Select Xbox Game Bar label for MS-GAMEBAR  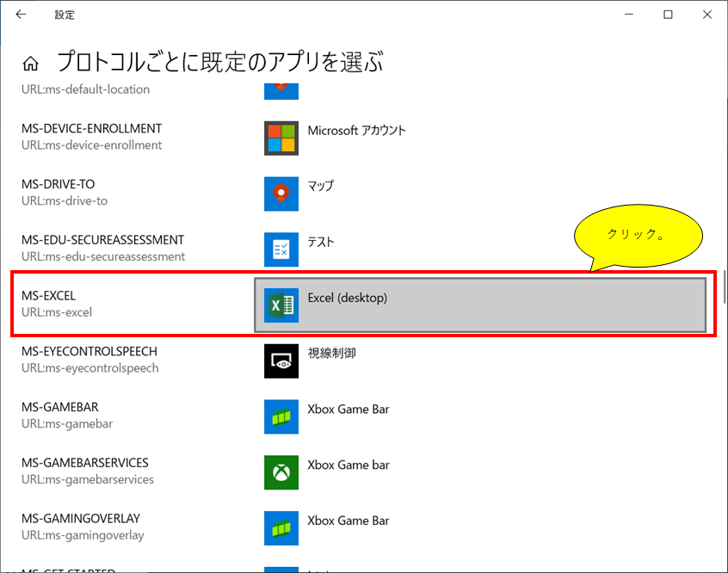349,409
